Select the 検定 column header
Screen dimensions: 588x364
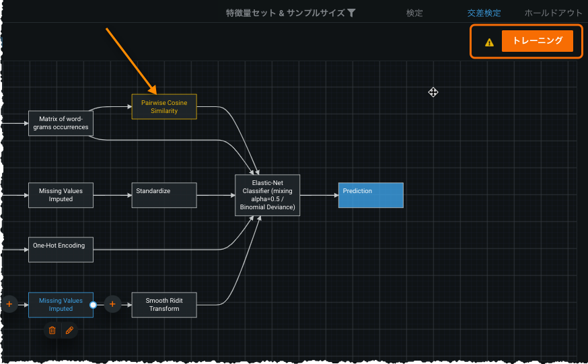click(414, 13)
